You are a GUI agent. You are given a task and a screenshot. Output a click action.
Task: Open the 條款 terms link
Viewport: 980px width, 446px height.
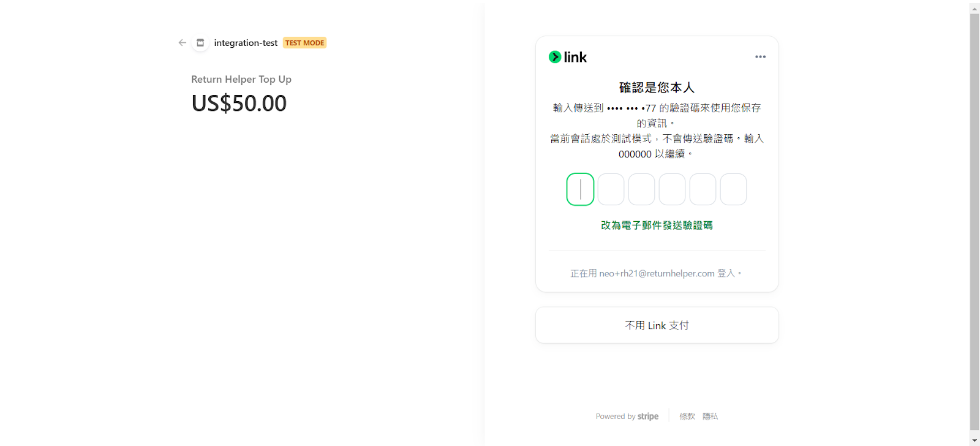pyautogui.click(x=687, y=417)
